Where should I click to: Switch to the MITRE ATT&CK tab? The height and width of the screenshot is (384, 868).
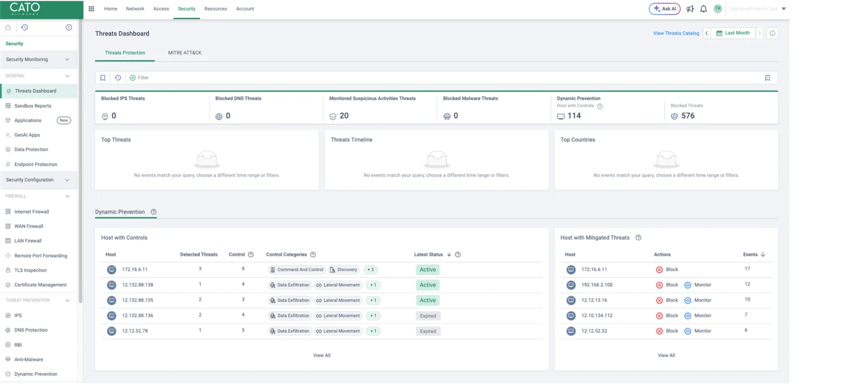pyautogui.click(x=184, y=53)
